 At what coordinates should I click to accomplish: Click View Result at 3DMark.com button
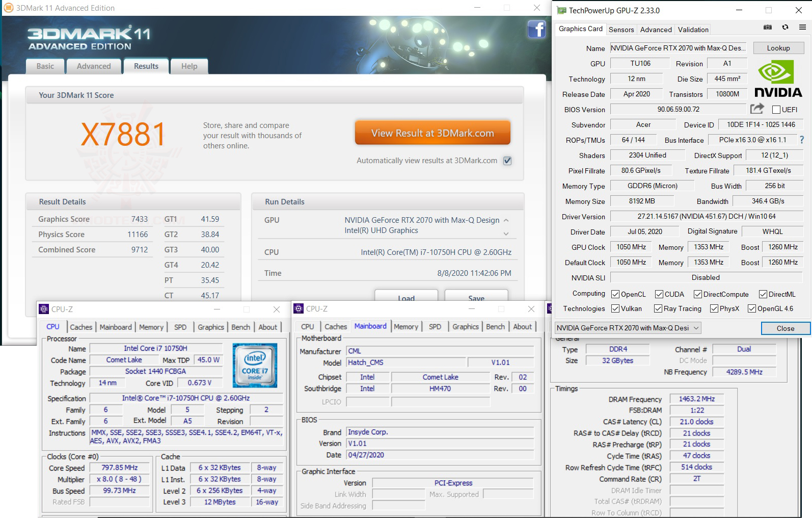pyautogui.click(x=432, y=133)
